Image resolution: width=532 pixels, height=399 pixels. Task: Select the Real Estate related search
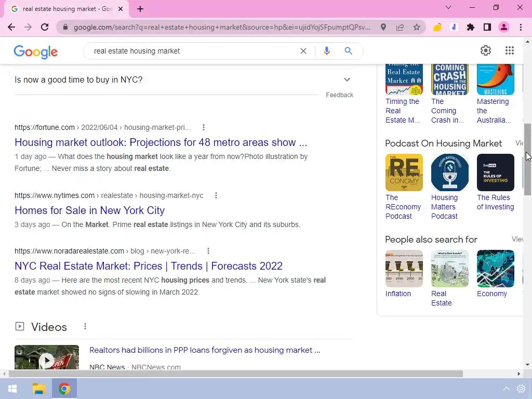pos(449,278)
